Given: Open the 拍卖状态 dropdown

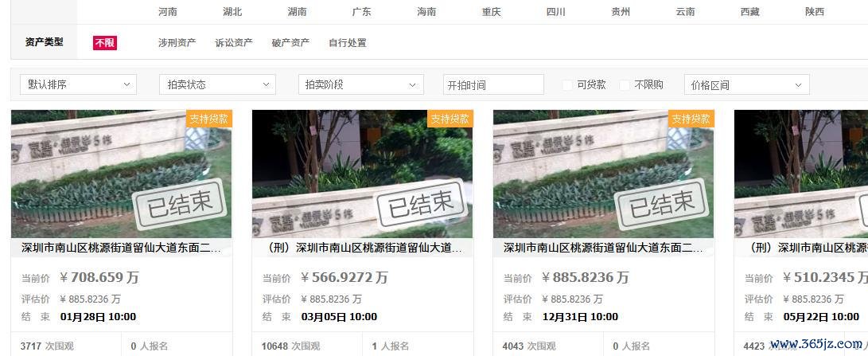Looking at the screenshot, I should (217, 84).
